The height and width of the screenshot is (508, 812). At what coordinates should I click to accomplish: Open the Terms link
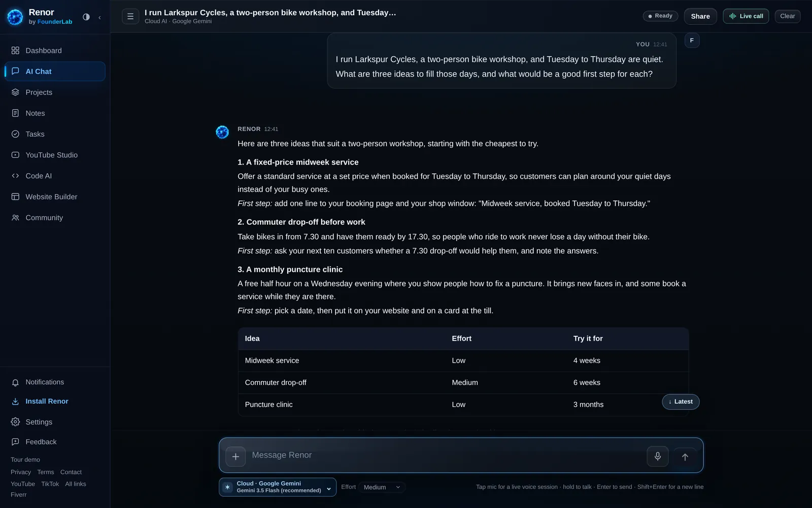click(x=46, y=472)
